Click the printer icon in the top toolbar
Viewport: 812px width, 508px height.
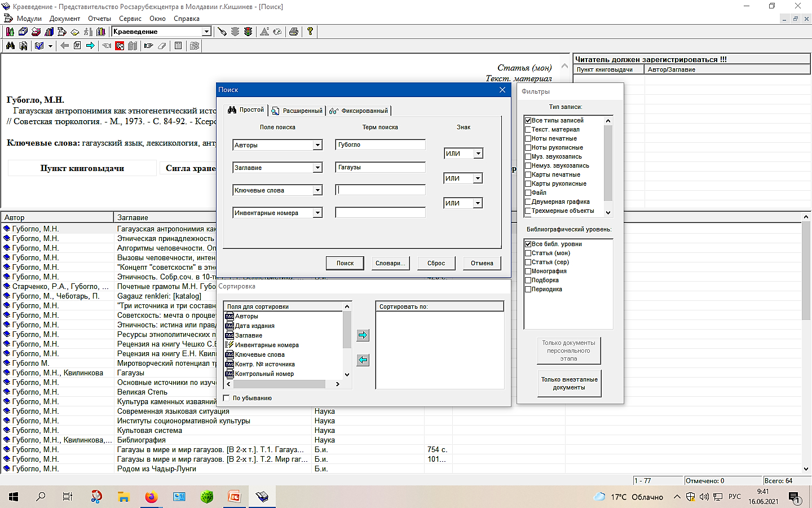(293, 32)
